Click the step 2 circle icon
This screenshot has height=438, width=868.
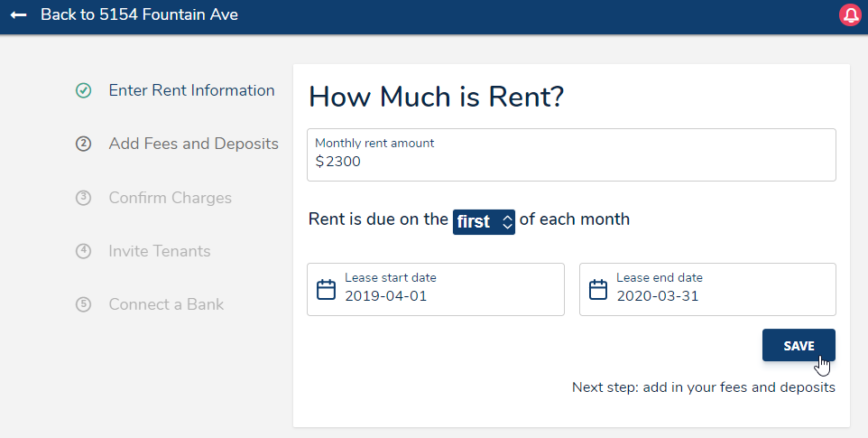(83, 144)
